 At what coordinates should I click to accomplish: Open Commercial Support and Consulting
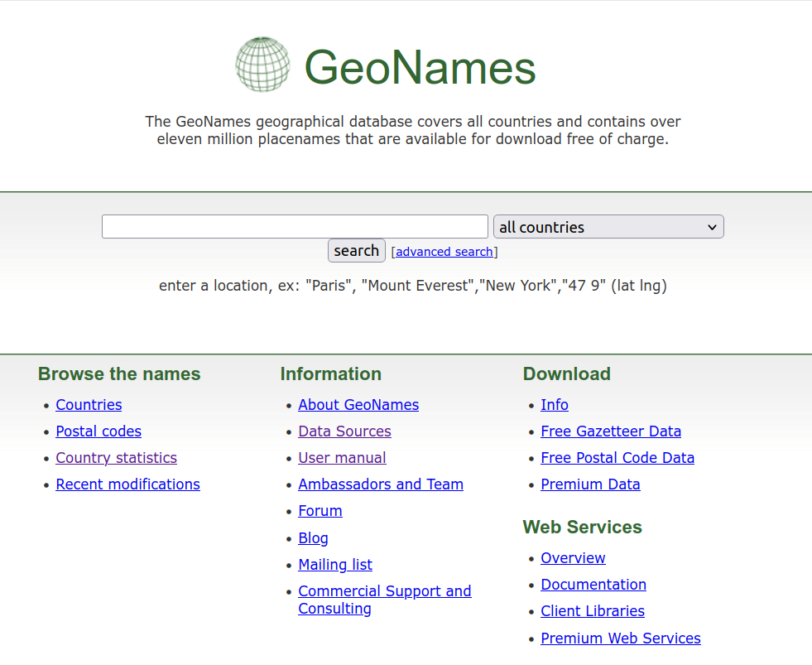(384, 600)
